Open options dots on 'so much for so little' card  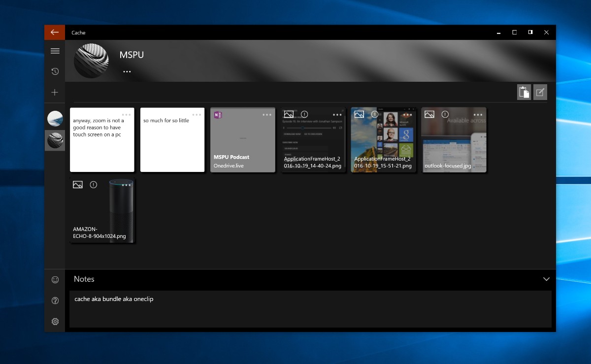[197, 114]
